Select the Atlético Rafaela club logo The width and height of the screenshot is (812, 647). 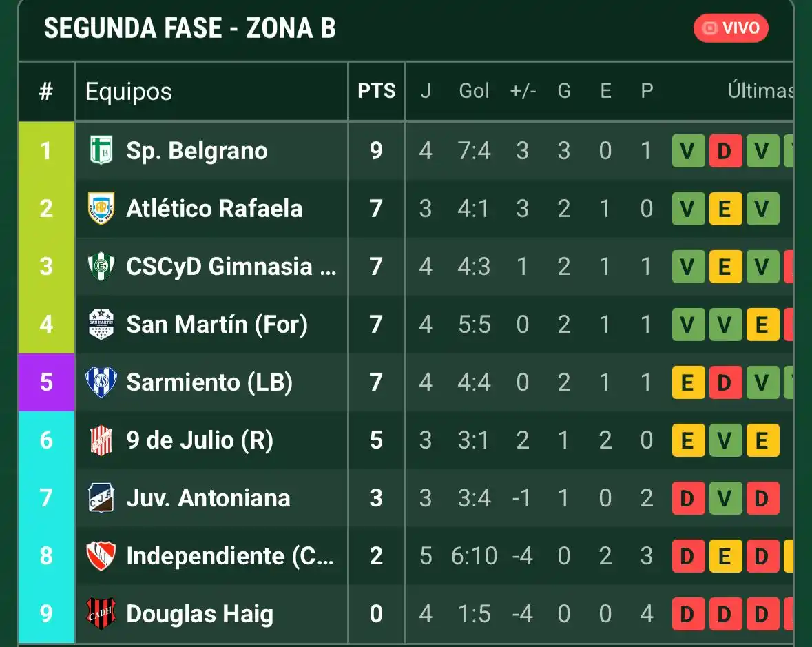(101, 208)
